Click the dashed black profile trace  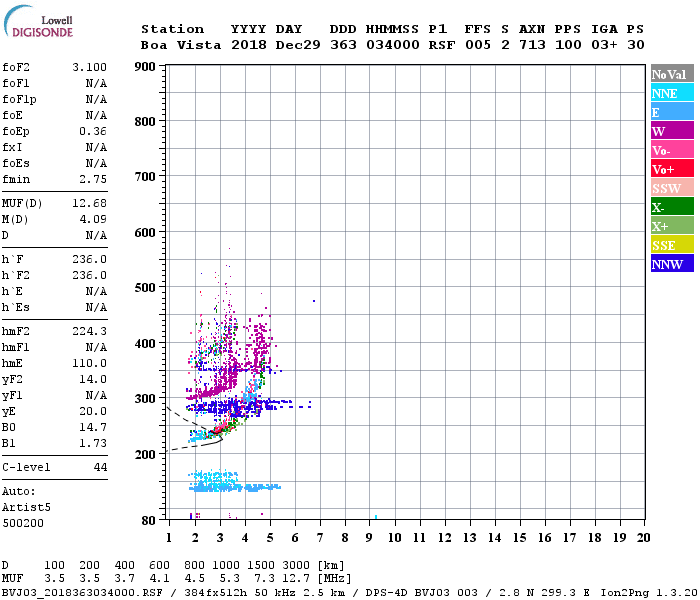pyautogui.click(x=195, y=431)
